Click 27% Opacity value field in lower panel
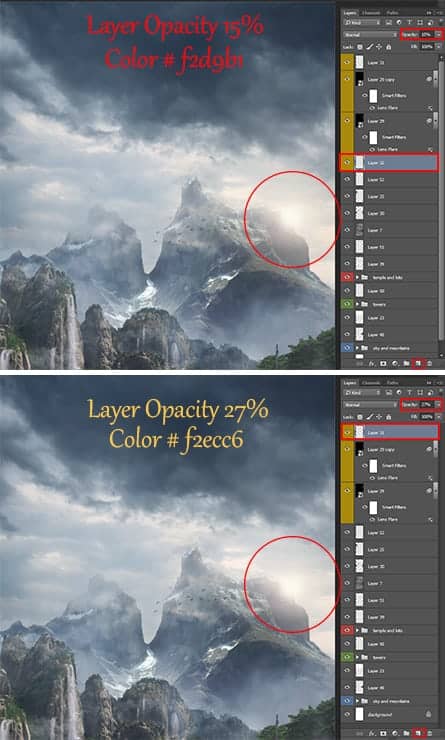Viewport: 445px width, 740px height. [x=427, y=404]
